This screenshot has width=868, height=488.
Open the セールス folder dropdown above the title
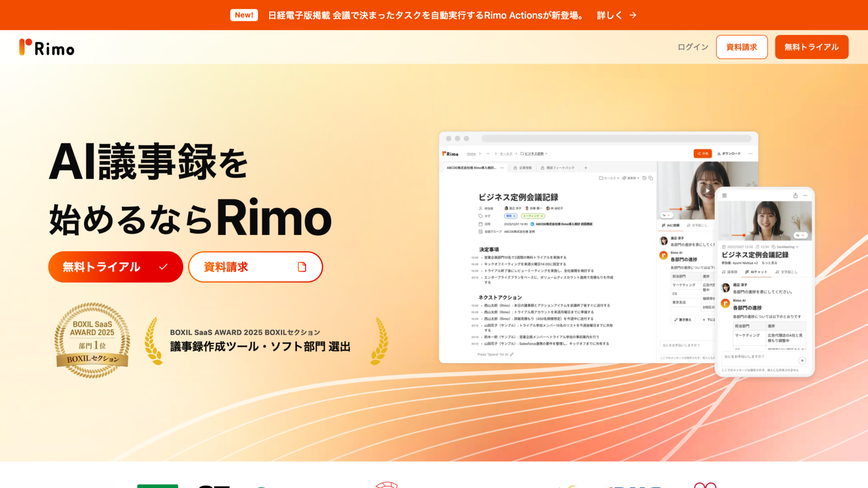pyautogui.click(x=609, y=178)
